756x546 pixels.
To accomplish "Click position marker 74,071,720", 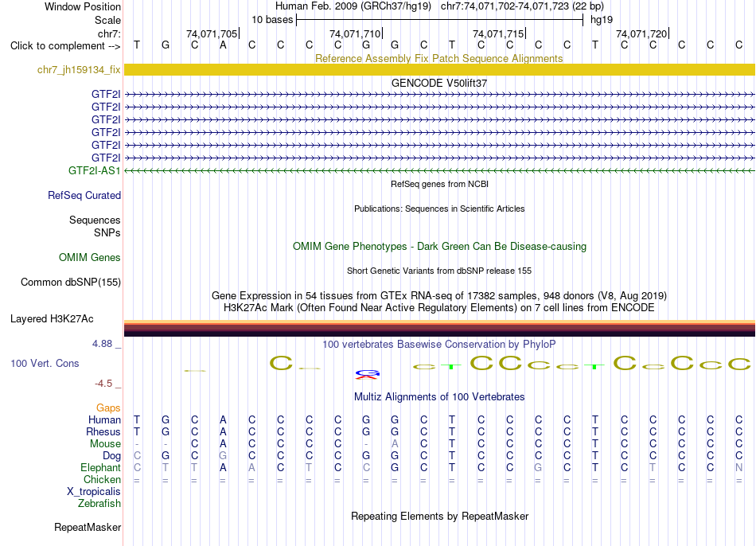I will click(641, 33).
